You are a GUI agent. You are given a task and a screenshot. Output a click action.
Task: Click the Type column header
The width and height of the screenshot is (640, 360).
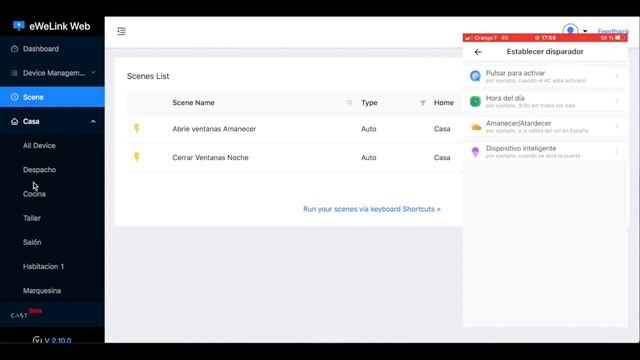[x=369, y=103]
